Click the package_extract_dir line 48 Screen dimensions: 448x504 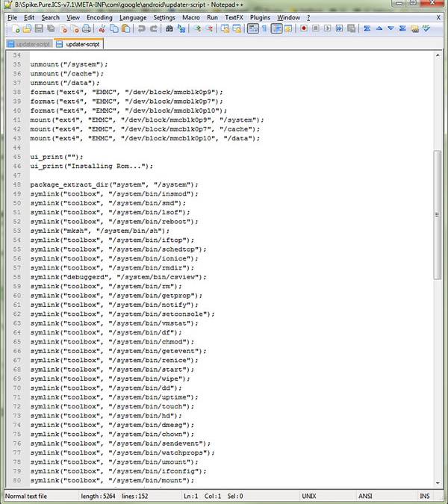[114, 184]
